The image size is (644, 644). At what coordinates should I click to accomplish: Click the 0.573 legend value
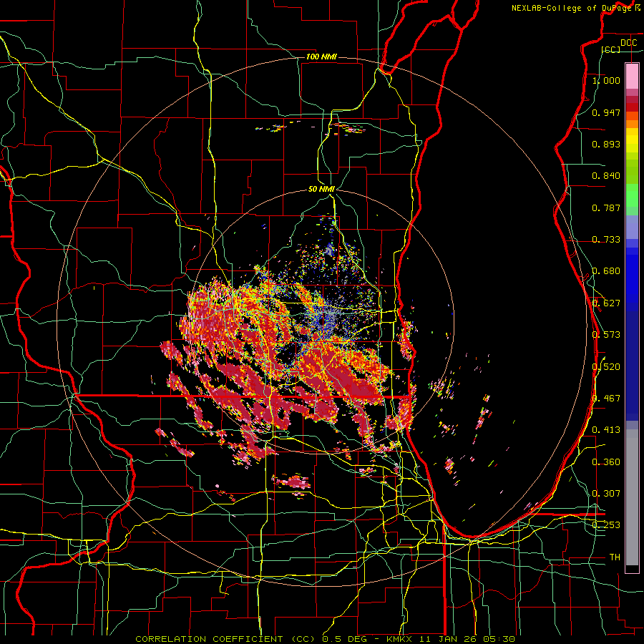point(606,335)
